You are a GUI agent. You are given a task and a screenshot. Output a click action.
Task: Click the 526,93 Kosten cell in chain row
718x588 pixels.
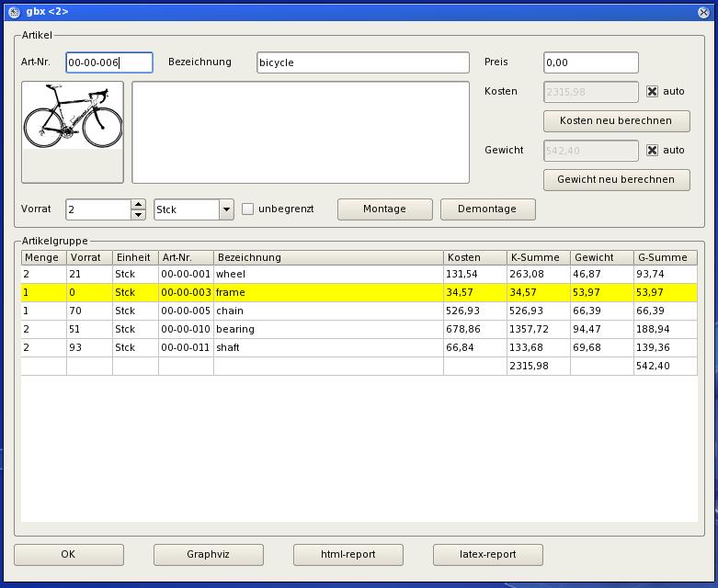(475, 311)
